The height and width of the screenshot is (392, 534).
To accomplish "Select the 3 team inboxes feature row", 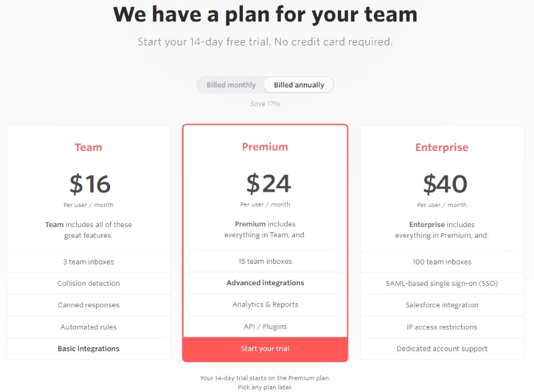I will [87, 261].
